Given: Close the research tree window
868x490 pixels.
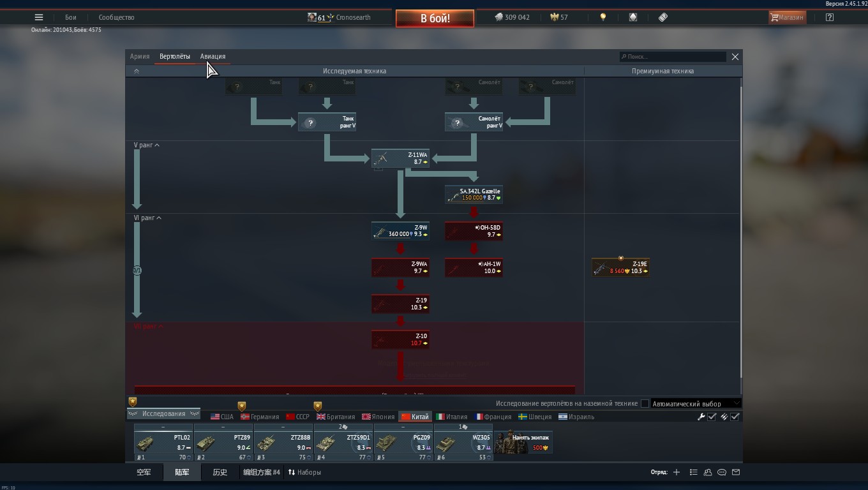Looking at the screenshot, I should [735, 56].
